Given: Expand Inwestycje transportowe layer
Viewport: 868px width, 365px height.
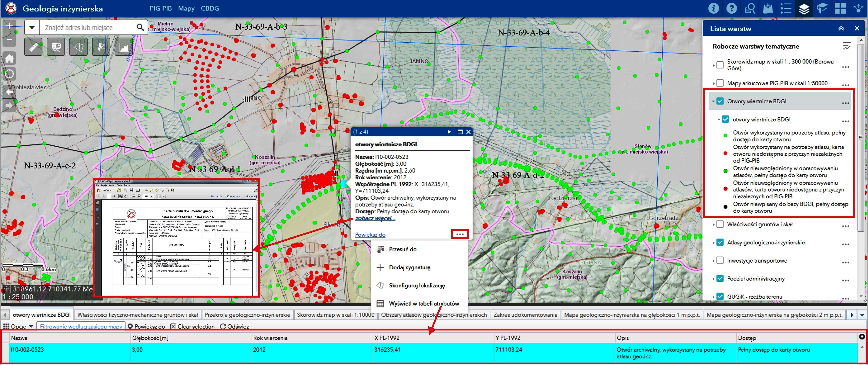Looking at the screenshot, I should 713,261.
